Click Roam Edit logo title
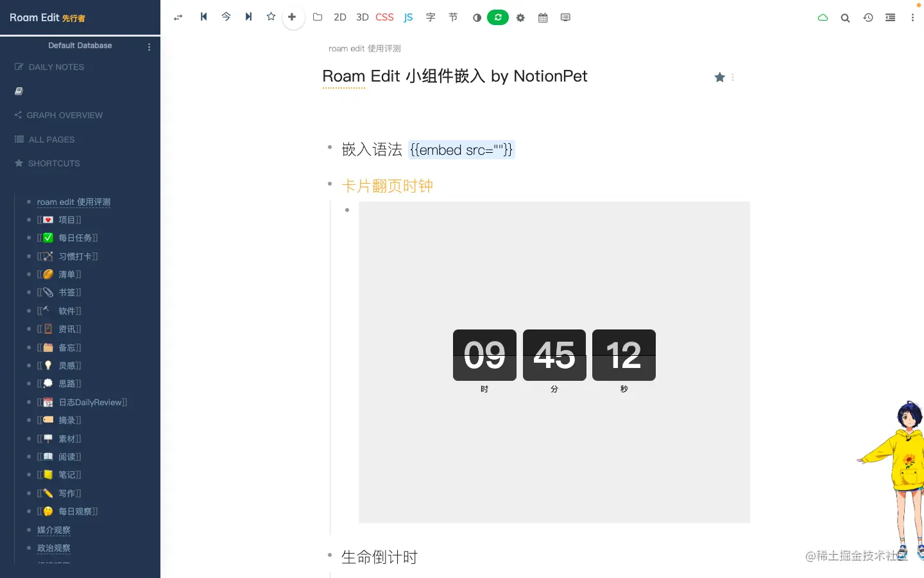 [47, 17]
